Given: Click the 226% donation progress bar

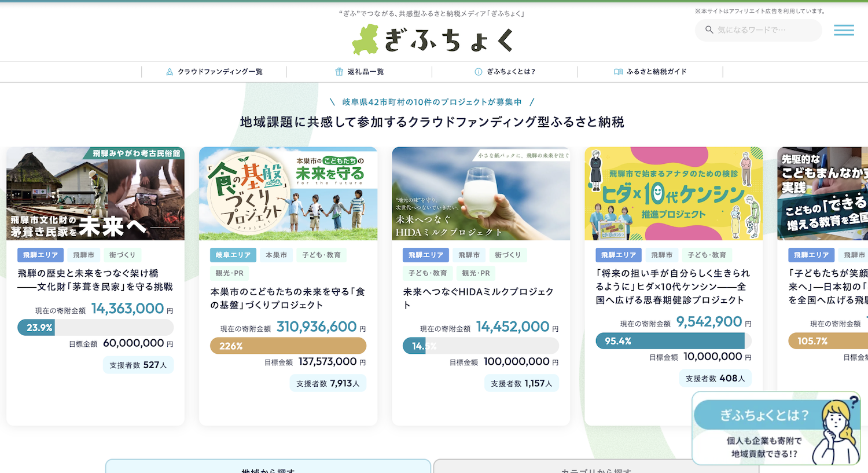Looking at the screenshot, I should coord(288,346).
